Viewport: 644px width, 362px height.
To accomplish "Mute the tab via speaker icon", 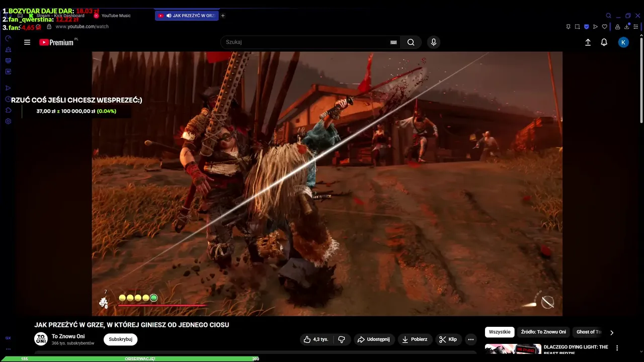I will 169,16.
